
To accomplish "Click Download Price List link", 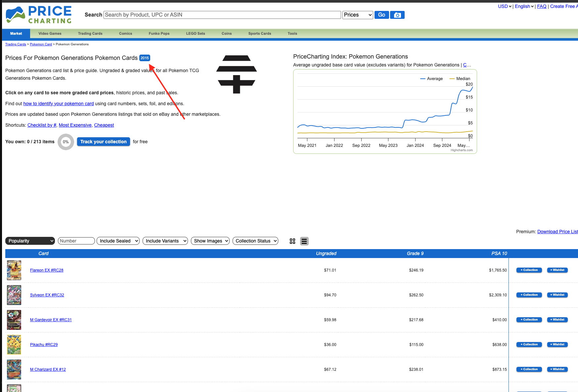I will click(x=557, y=232).
